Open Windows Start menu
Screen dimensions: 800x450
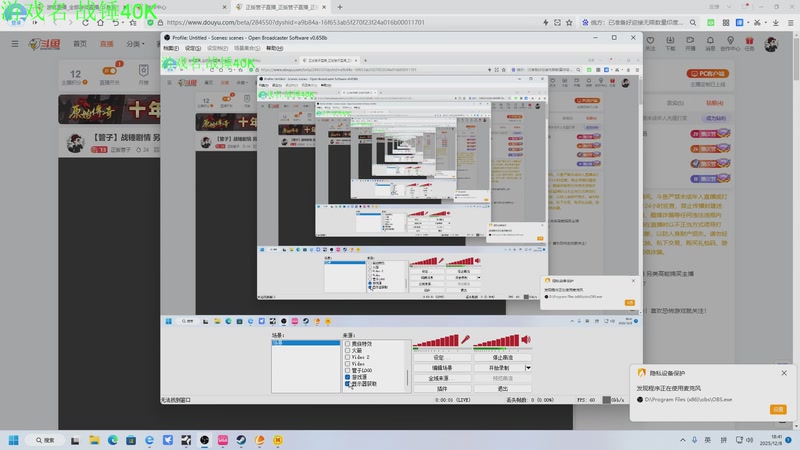click(14, 440)
